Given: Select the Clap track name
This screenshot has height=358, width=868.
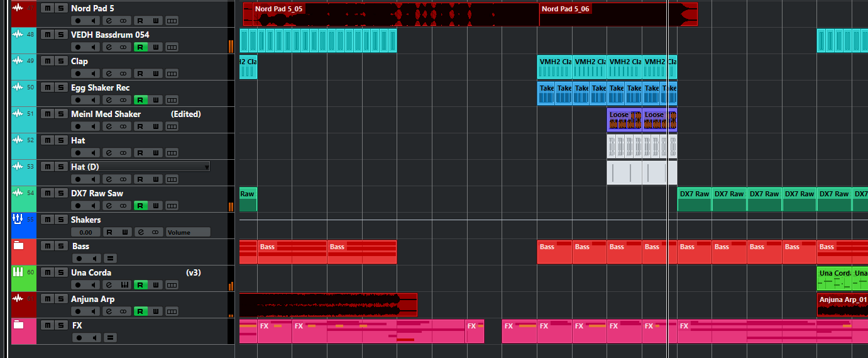Looking at the screenshot, I should pos(79,61).
